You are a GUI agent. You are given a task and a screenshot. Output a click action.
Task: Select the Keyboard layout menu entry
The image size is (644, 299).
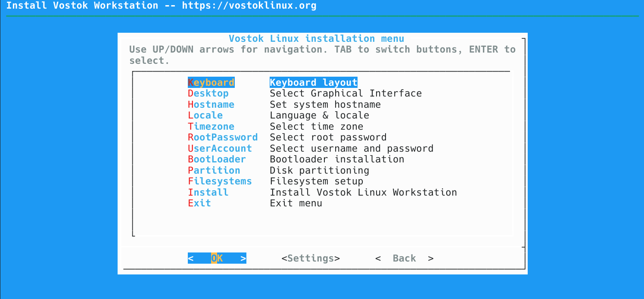pyautogui.click(x=211, y=82)
